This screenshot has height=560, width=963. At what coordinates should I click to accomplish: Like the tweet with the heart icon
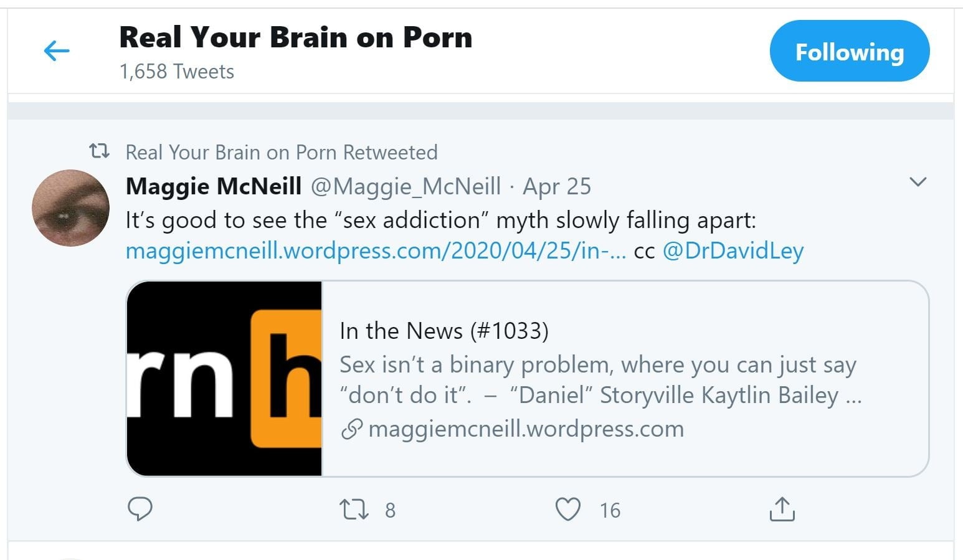(x=567, y=509)
